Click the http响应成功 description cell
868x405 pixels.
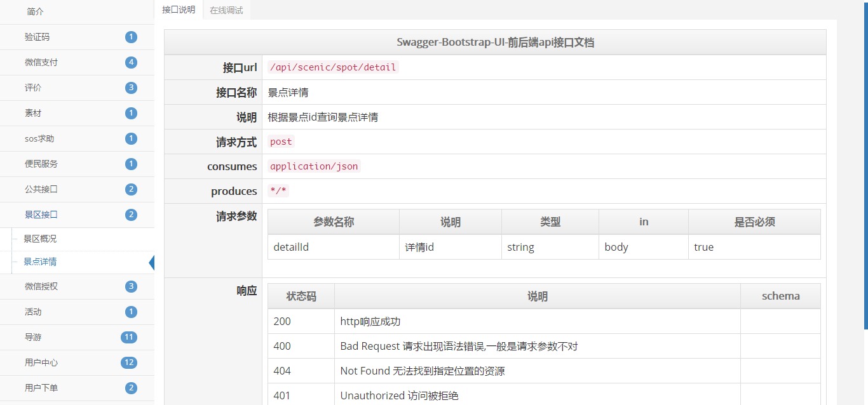[x=538, y=321]
